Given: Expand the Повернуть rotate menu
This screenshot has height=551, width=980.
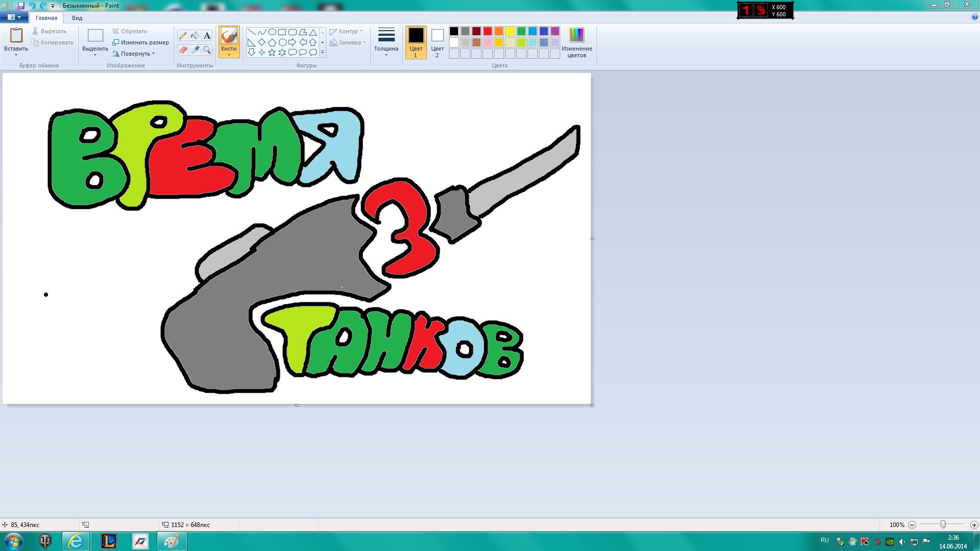Looking at the screenshot, I should coord(134,54).
